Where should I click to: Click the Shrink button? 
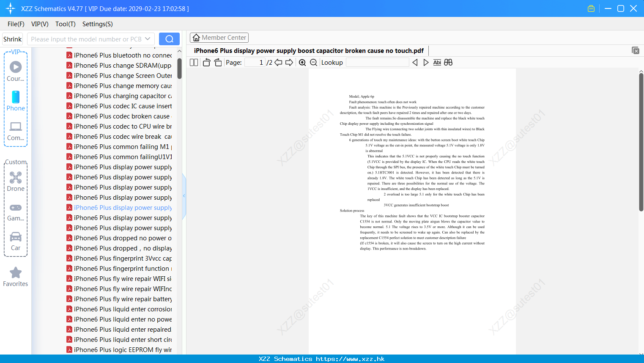pos(12,39)
